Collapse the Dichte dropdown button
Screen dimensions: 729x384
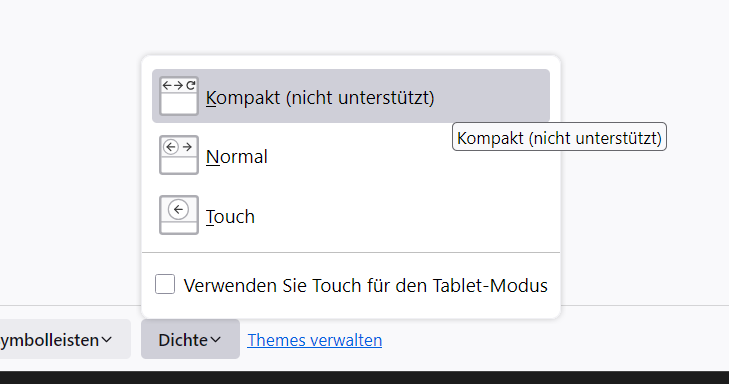[190, 339]
